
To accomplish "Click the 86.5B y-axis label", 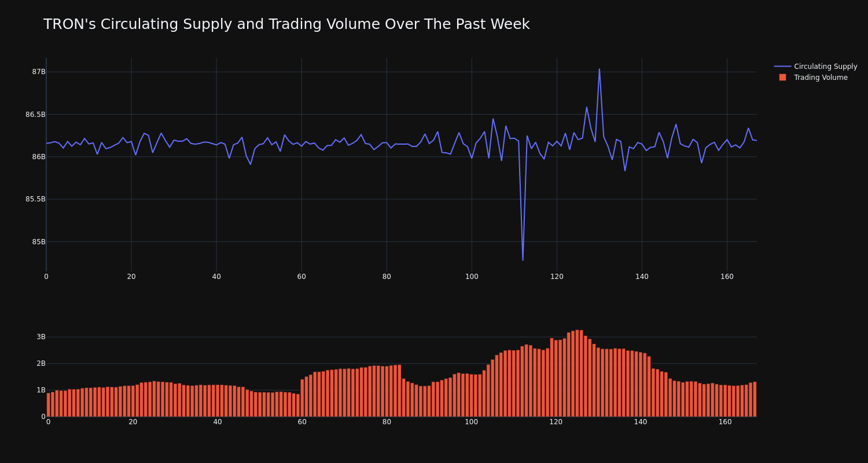I will [x=35, y=115].
